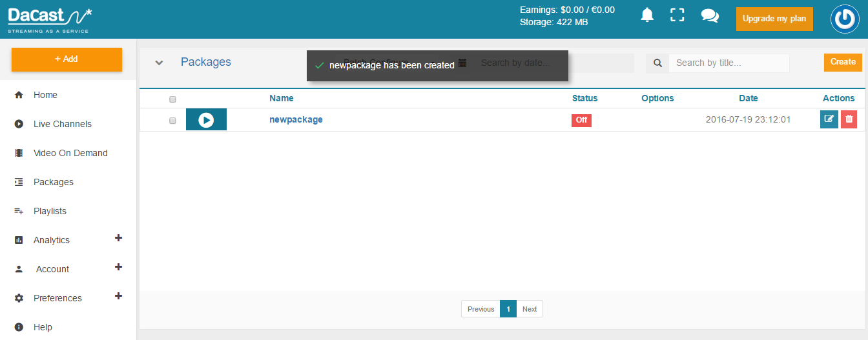Click the orange + Add button
868x340 pixels.
tap(67, 59)
